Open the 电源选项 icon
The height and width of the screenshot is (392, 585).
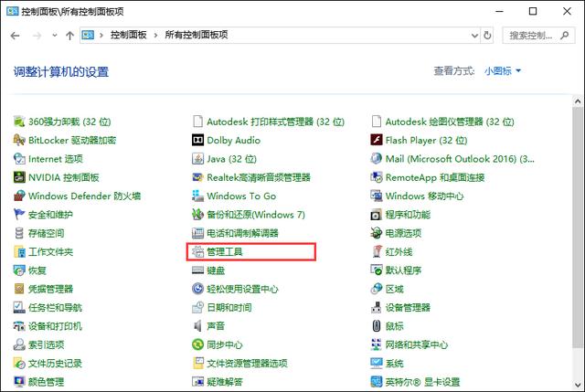pos(377,233)
